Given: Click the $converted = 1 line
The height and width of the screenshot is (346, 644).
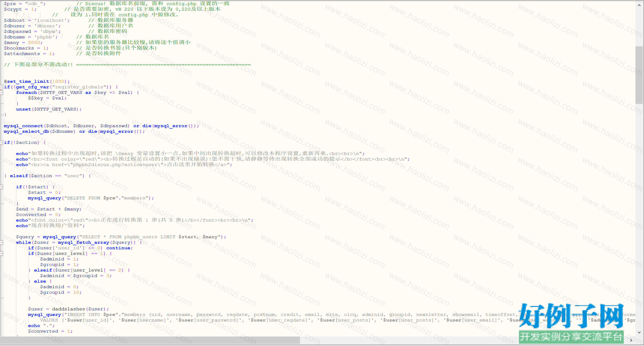Looking at the screenshot, I should click(x=50, y=331).
